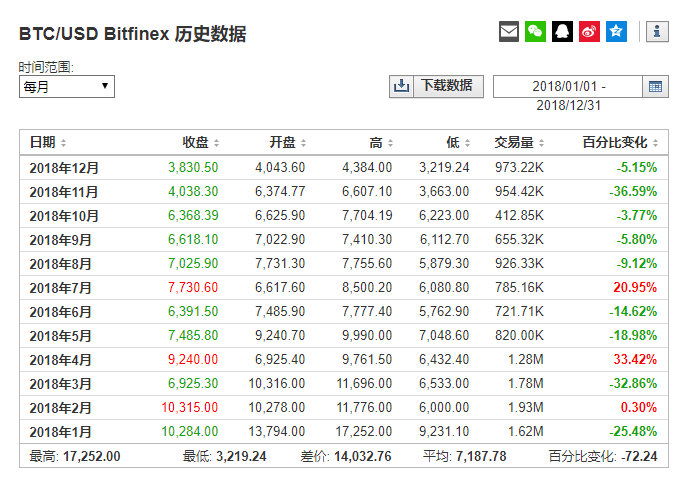681x487 pixels.
Task: Select the 2018年8月 date cell
Action: point(60,264)
